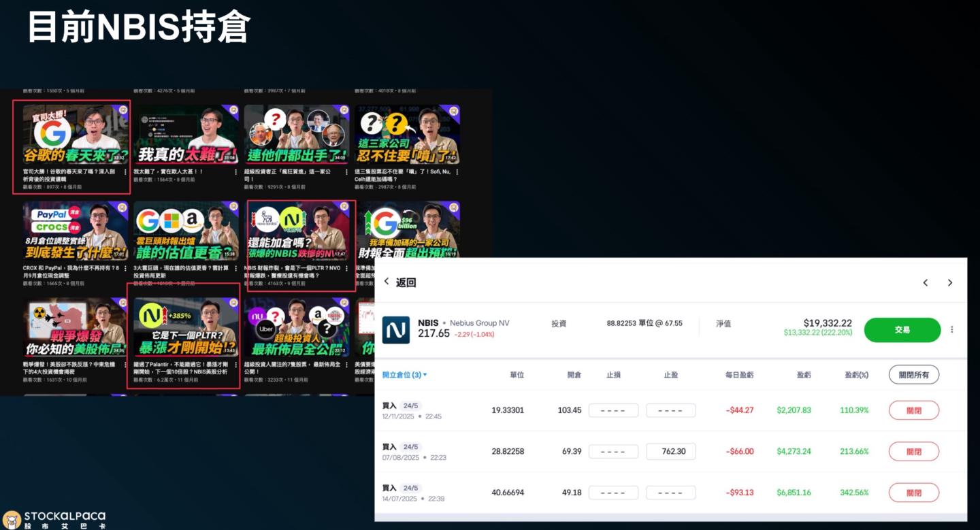Open options menu for the 谷歌的春天來了嗎 video
980x530 pixels.
tap(125, 173)
